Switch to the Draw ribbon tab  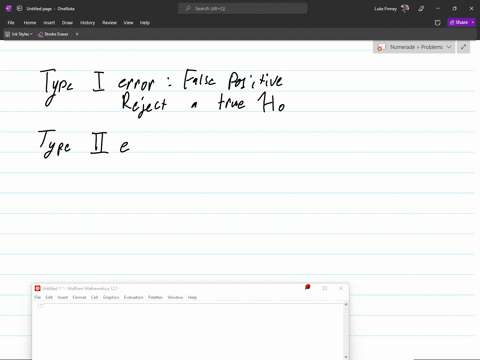click(67, 23)
